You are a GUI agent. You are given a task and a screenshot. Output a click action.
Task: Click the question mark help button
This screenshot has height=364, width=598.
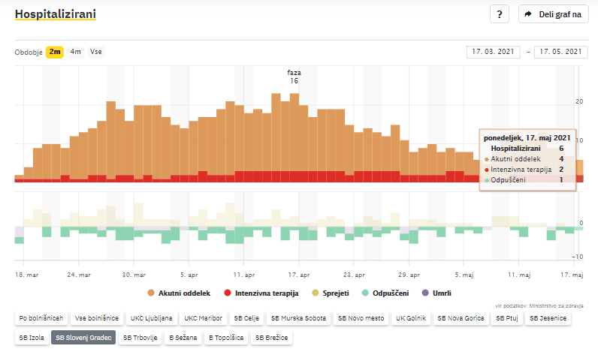pyautogui.click(x=500, y=14)
